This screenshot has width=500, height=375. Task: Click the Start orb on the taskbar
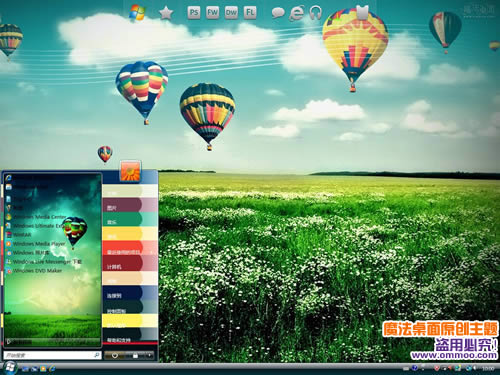(x=10, y=367)
